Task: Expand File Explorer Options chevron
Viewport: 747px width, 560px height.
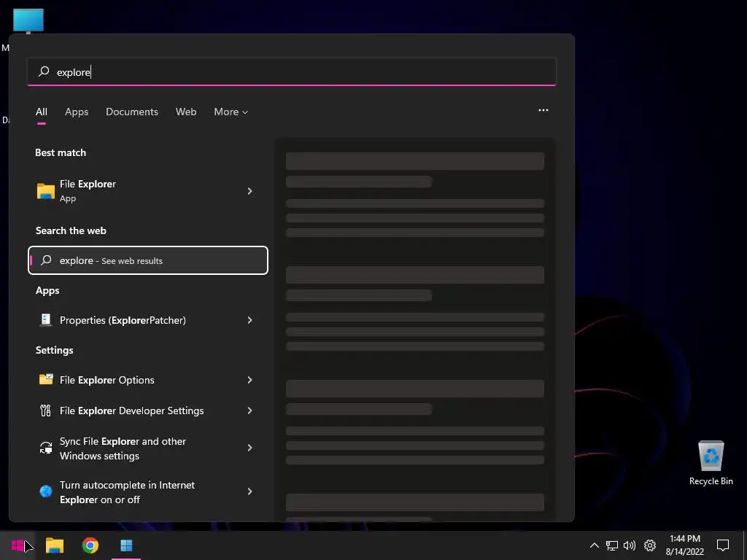Action: (x=249, y=379)
